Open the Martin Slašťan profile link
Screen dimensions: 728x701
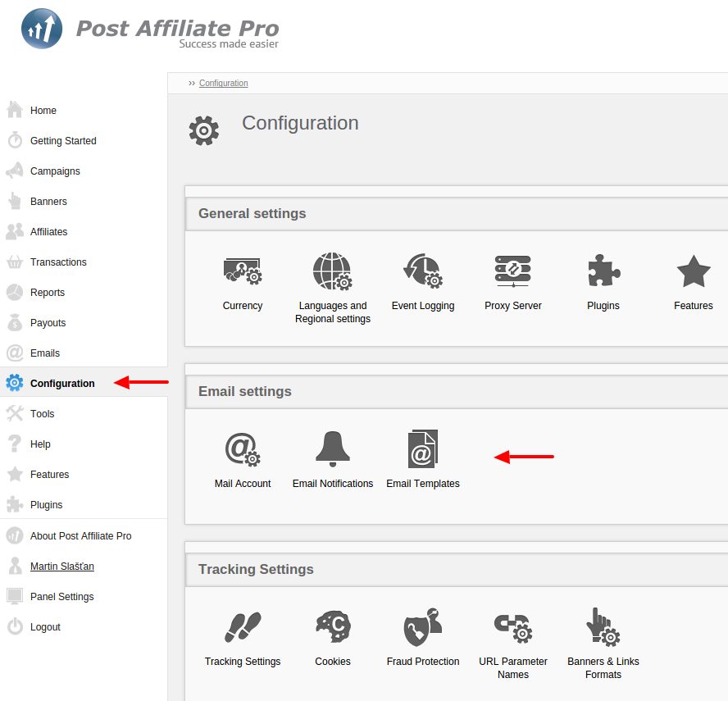point(62,567)
